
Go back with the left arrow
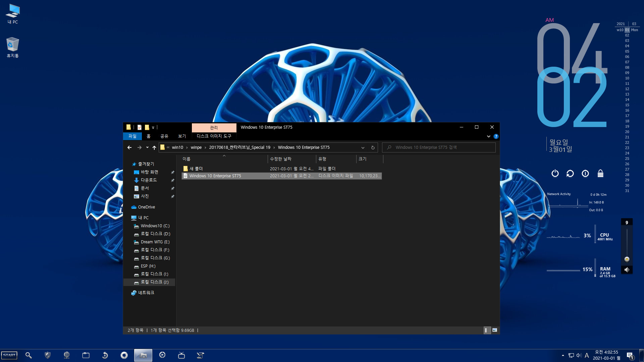[129, 147]
